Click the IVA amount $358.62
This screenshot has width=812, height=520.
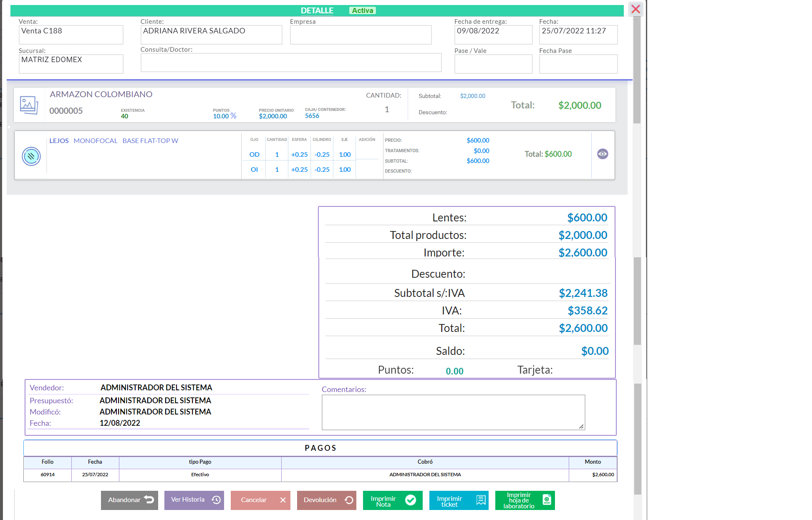[588, 311]
